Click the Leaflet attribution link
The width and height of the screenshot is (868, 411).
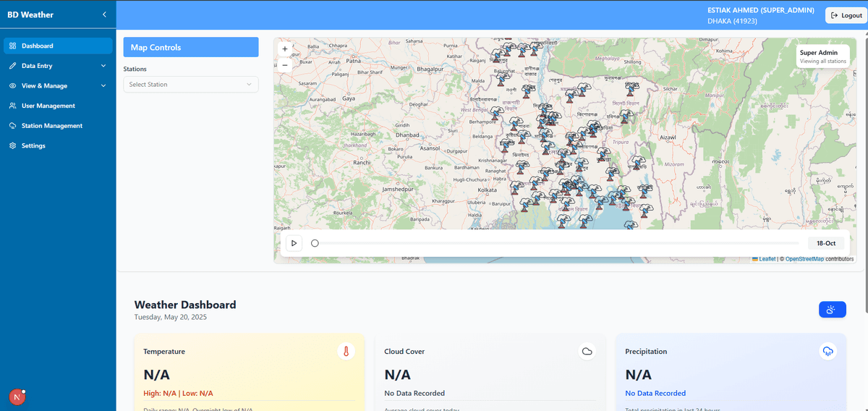(x=767, y=259)
